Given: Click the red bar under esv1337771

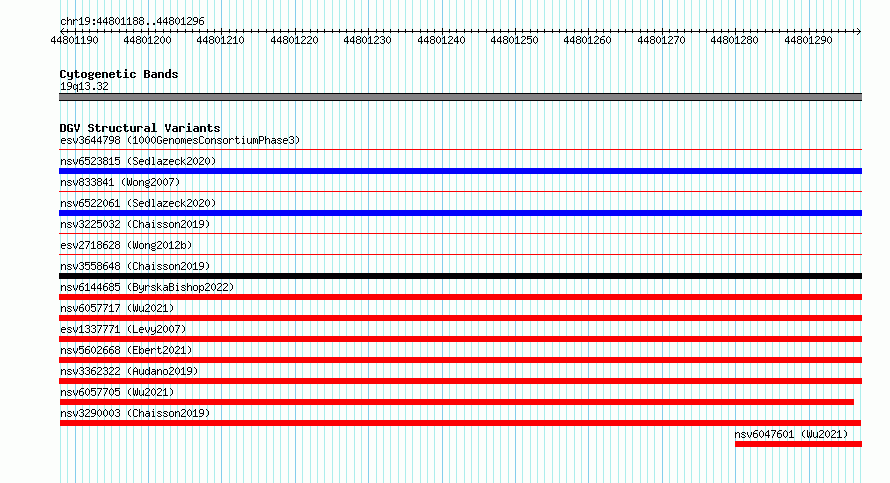Looking at the screenshot, I should 460,339.
